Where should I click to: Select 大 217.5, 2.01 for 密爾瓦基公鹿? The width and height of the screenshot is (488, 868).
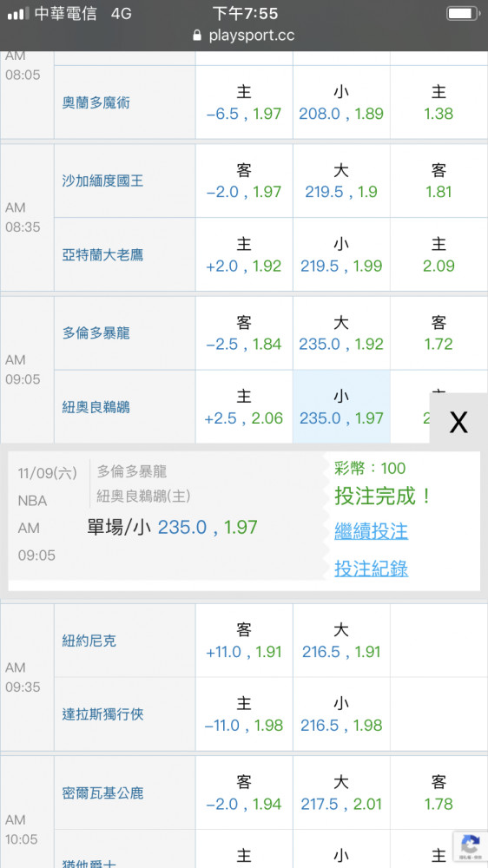click(341, 792)
